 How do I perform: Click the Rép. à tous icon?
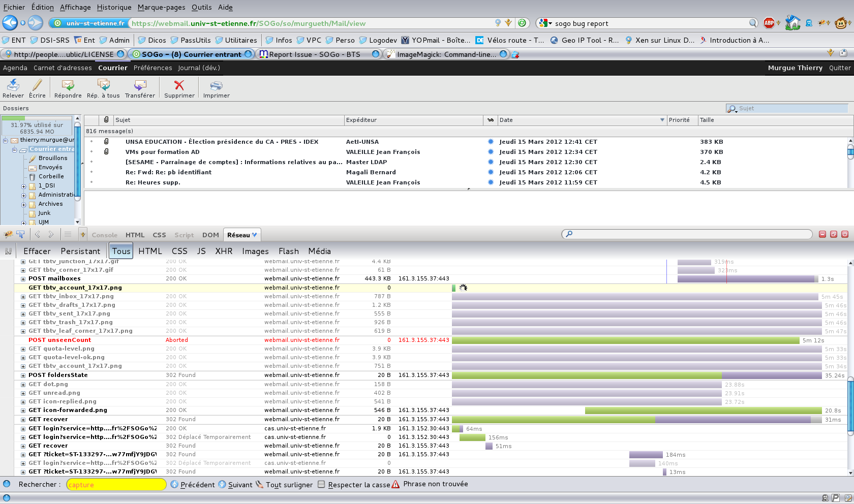click(103, 85)
